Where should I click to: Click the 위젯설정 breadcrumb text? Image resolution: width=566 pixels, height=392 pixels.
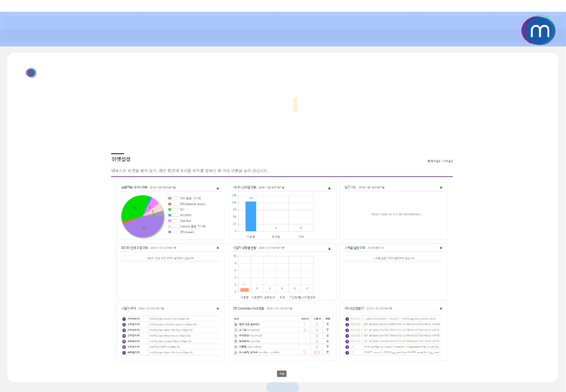click(448, 161)
